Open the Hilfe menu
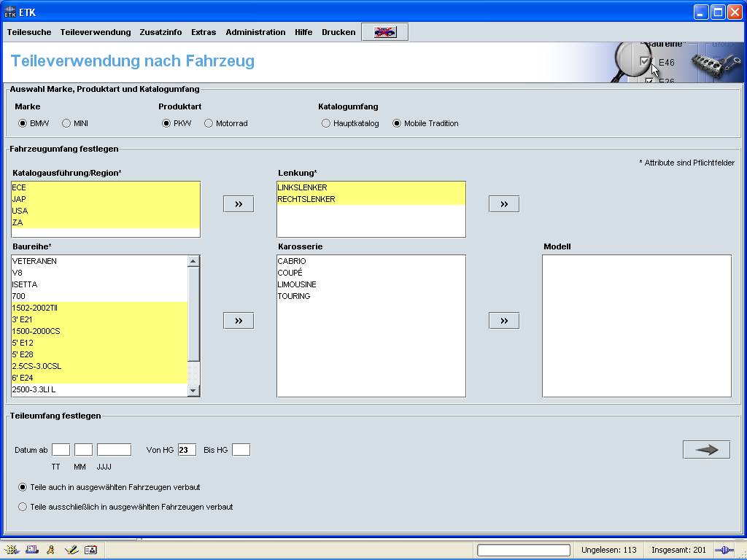 (303, 32)
